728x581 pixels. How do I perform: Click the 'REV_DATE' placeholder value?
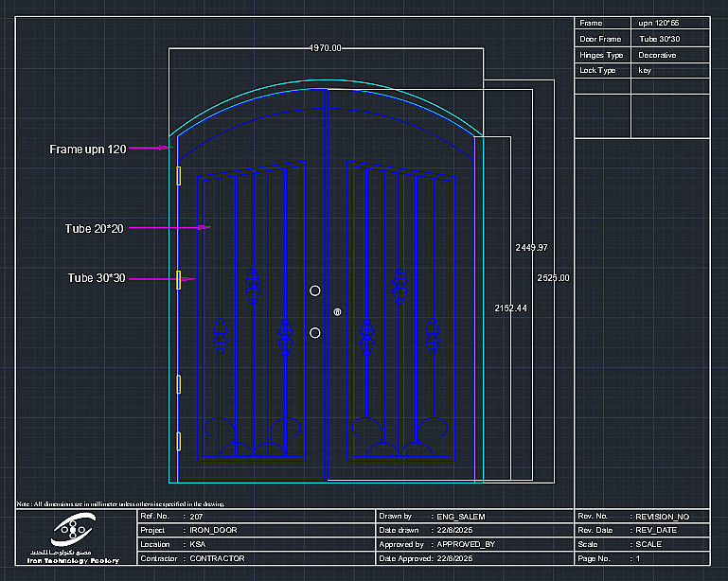pyautogui.click(x=656, y=530)
